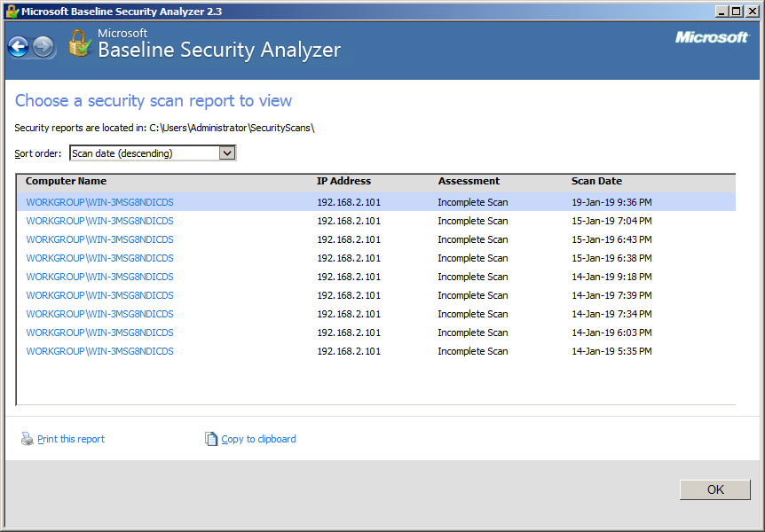
Task: Open the report scanned 14-Jan-19 6:03 PM
Action: point(99,332)
